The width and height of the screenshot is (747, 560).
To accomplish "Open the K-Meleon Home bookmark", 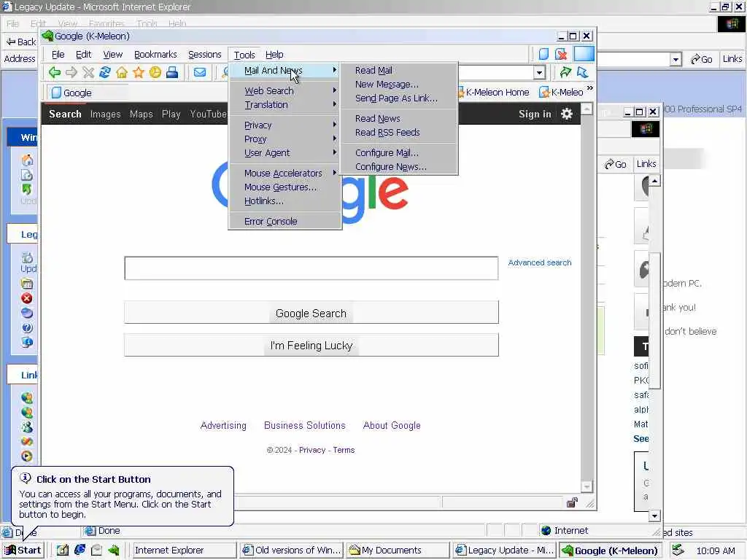I will (x=494, y=92).
